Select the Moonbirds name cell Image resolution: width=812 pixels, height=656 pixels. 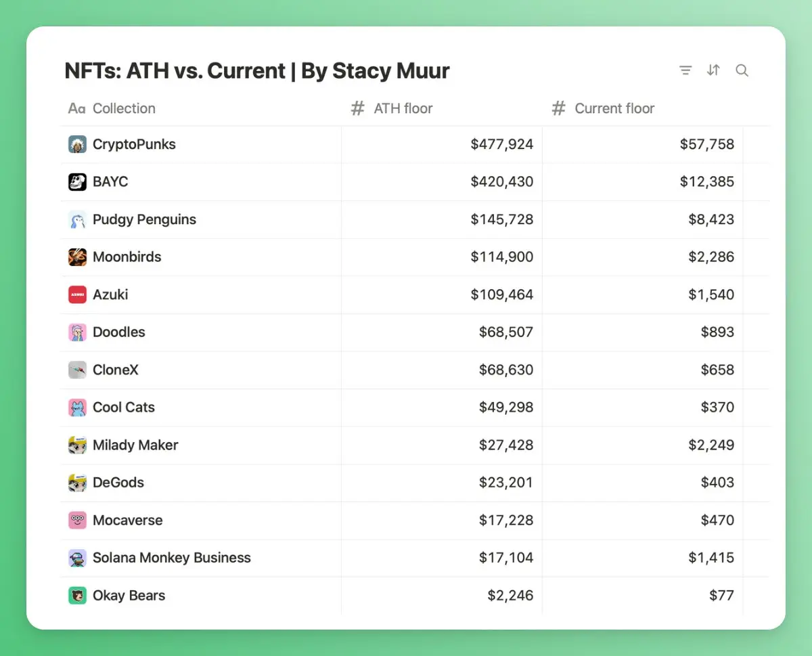click(201, 257)
